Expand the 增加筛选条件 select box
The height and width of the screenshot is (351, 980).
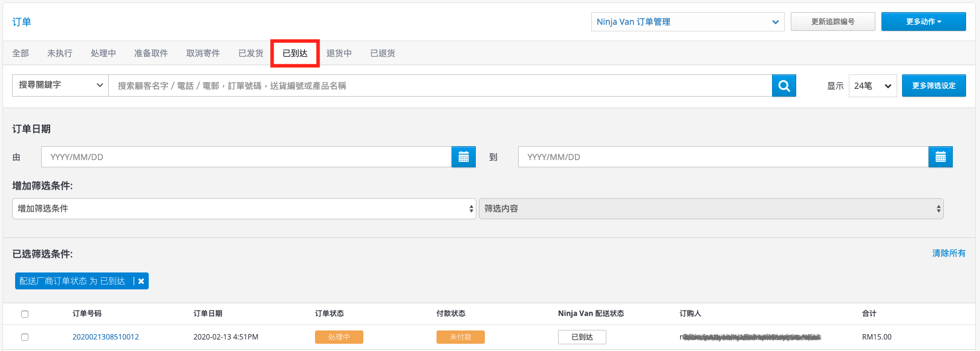(244, 208)
